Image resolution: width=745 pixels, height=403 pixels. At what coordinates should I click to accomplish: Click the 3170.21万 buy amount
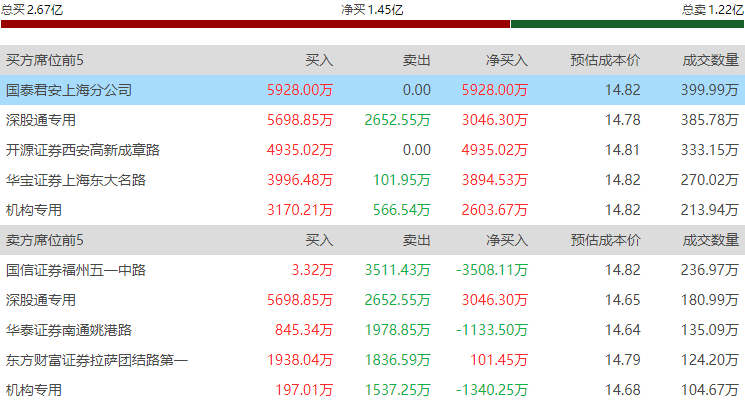click(300, 210)
